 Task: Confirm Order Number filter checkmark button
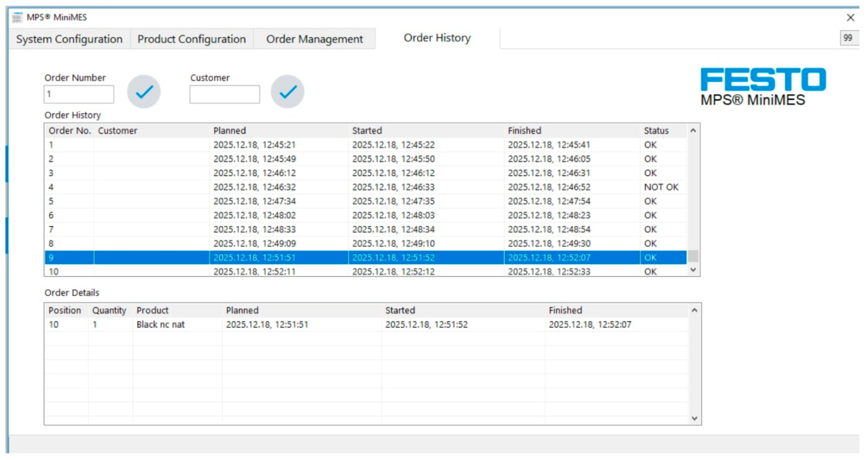144,92
